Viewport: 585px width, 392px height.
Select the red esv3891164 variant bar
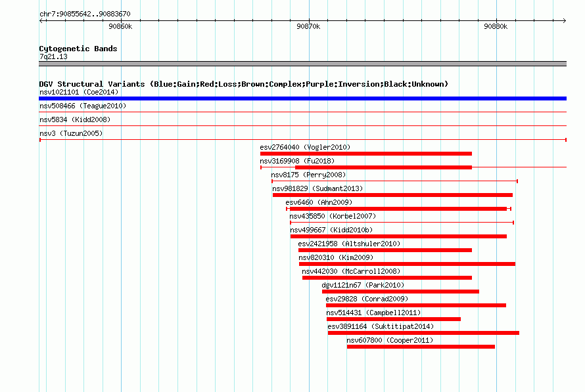click(x=423, y=333)
